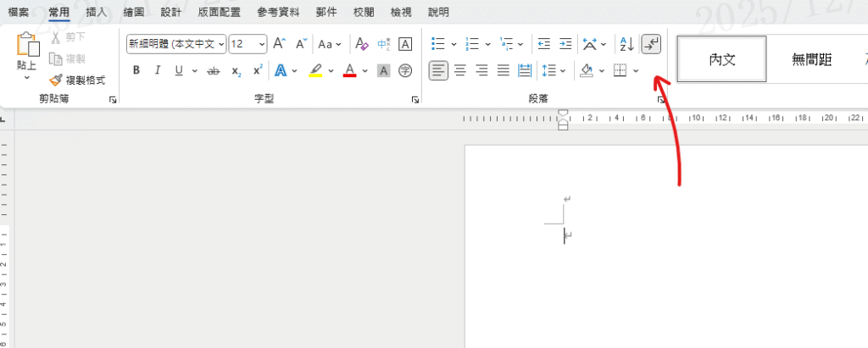The width and height of the screenshot is (868, 348).
Task: Click the Clear All Formatting icon
Action: click(x=361, y=43)
